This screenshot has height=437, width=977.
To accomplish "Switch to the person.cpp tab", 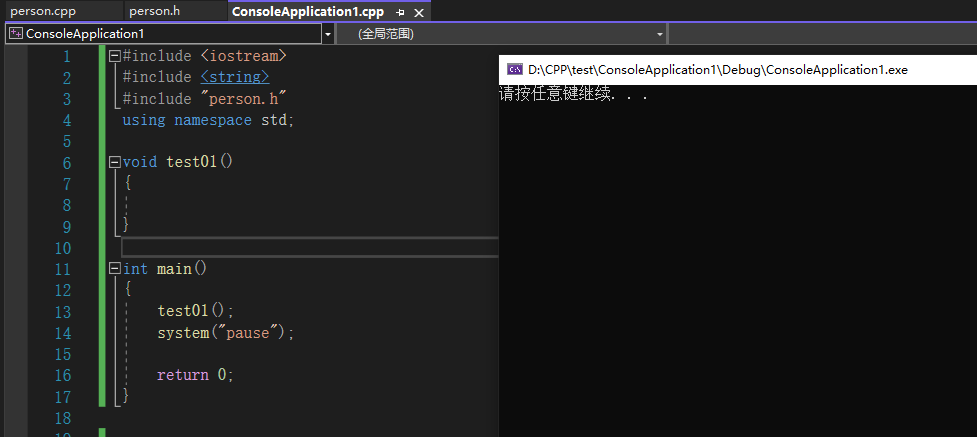I will pos(43,12).
